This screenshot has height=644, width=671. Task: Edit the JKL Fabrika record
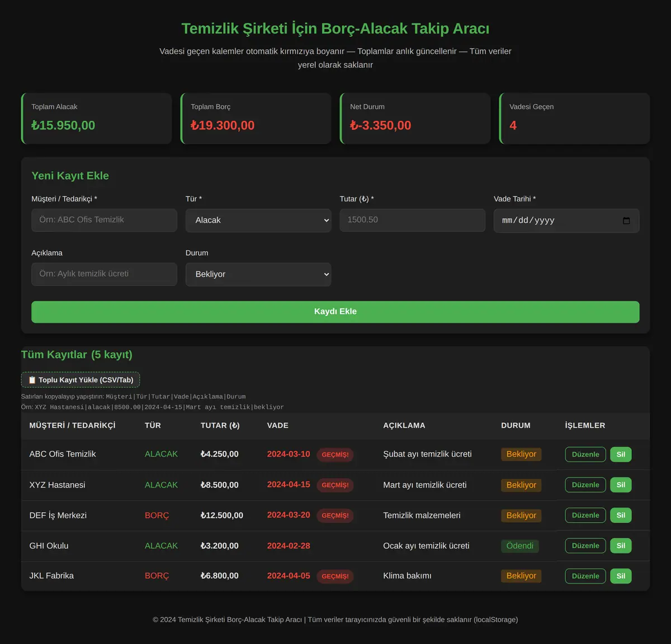coord(585,576)
